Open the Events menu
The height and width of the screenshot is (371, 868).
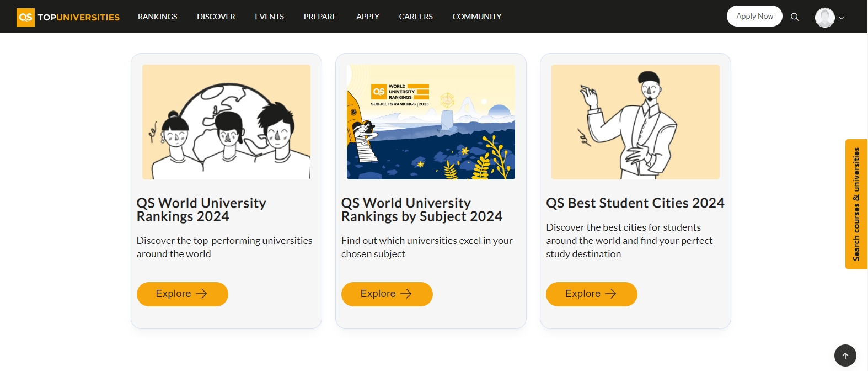(269, 17)
